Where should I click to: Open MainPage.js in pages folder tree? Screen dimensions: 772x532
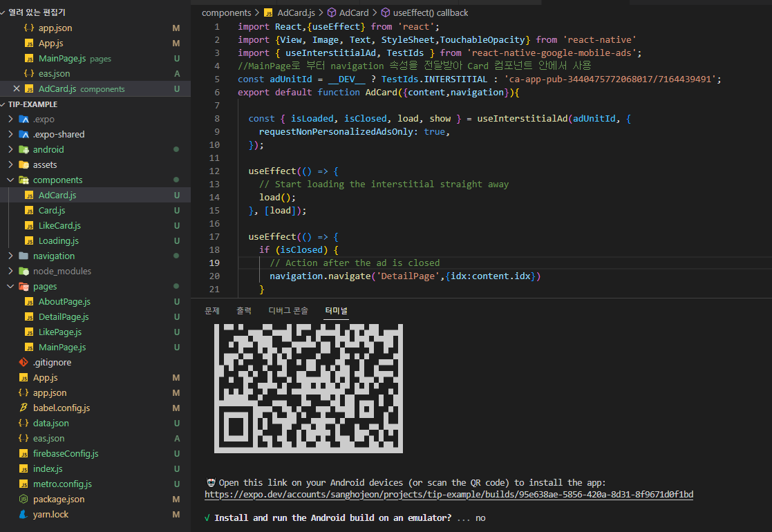coord(62,348)
